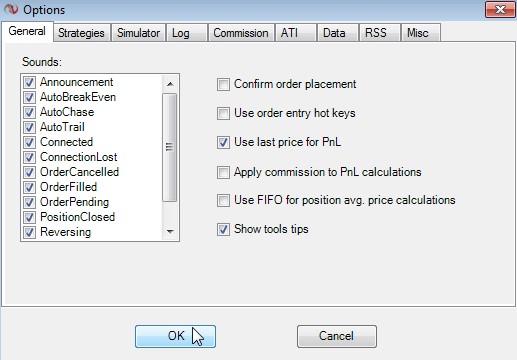Toggle Use order entry hot keys
Image resolution: width=517 pixels, height=360 pixels.
[223, 113]
